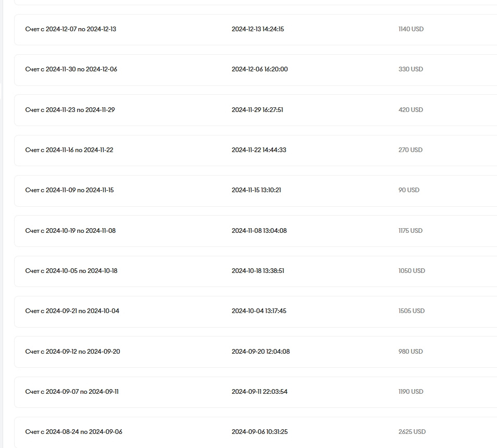497x448 pixels.
Task: Click the 1175 USD amount
Action: (x=411, y=231)
